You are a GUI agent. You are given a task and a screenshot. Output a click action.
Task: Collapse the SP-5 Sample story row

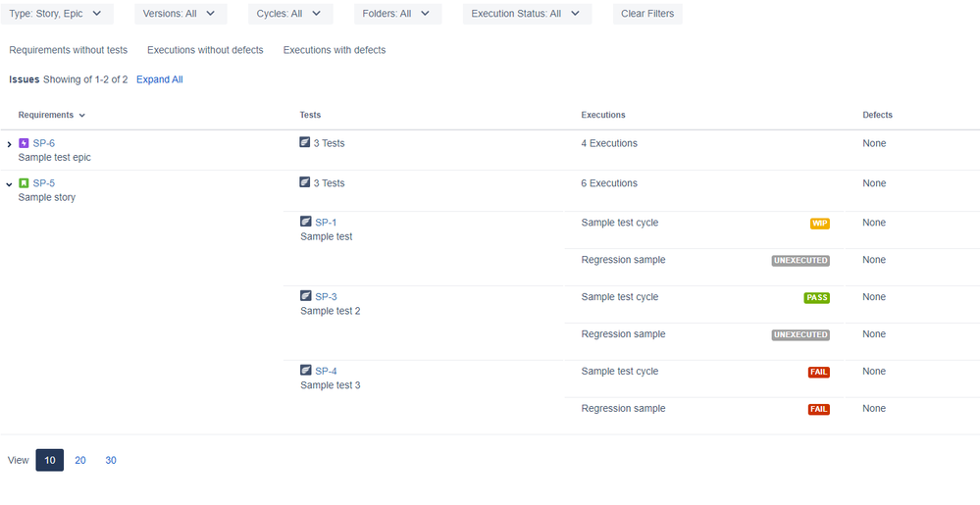point(9,184)
